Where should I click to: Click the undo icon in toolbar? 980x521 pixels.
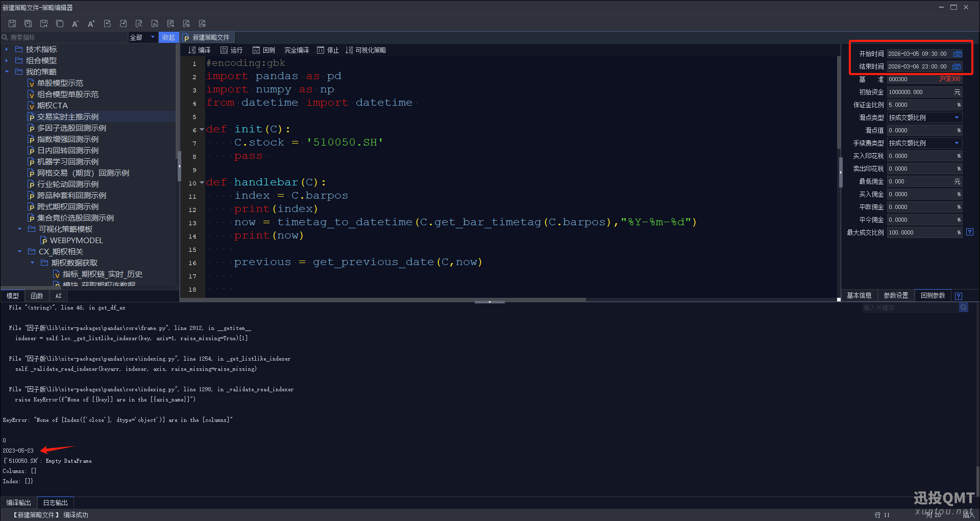click(x=107, y=23)
